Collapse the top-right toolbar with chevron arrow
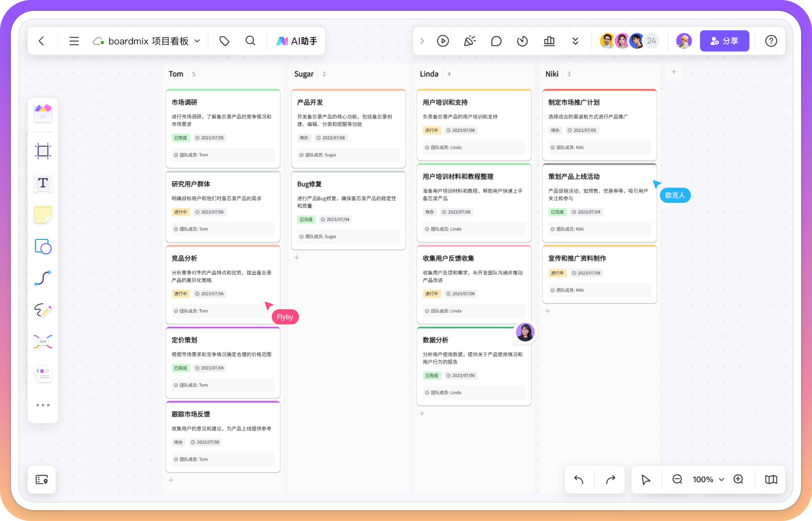Viewport: 812px width, 521px height. click(x=422, y=41)
